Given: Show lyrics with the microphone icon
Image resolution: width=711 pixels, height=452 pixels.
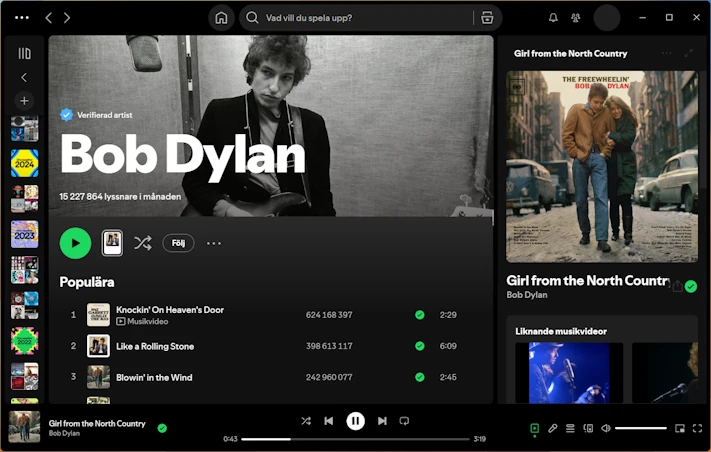Looking at the screenshot, I should (x=552, y=428).
